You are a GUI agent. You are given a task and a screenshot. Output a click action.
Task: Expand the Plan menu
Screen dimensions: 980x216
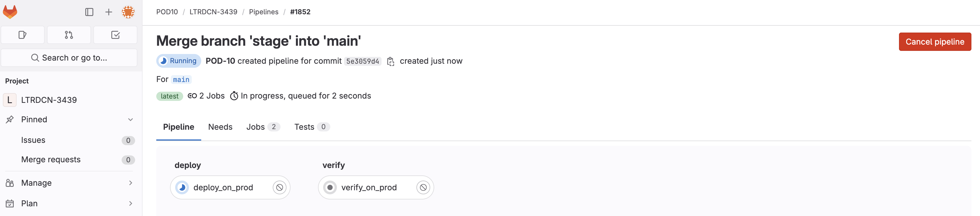pyautogui.click(x=71, y=203)
